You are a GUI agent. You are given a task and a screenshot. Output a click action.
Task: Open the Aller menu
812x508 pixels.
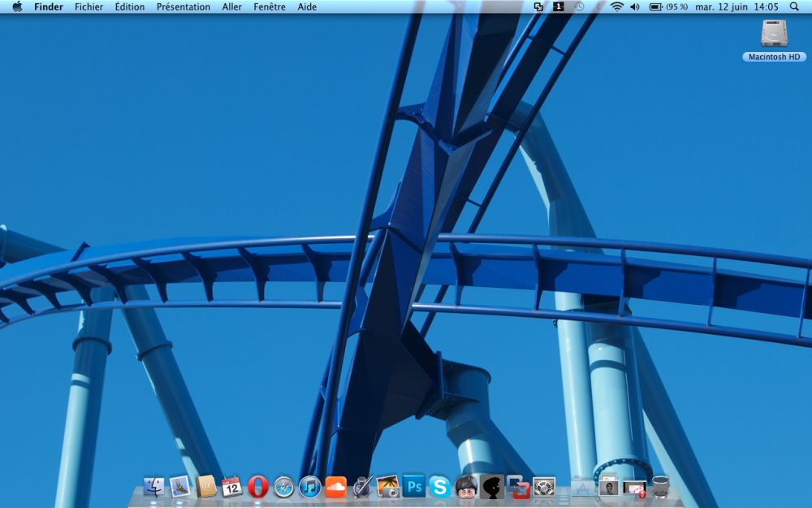[231, 7]
